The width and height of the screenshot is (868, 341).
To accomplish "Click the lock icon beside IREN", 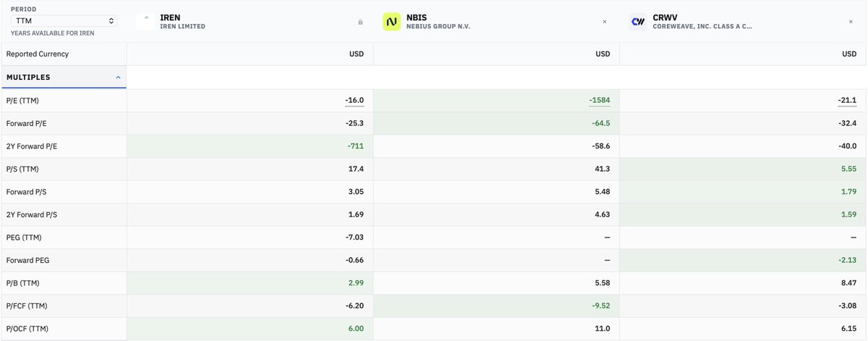I will 360,22.
